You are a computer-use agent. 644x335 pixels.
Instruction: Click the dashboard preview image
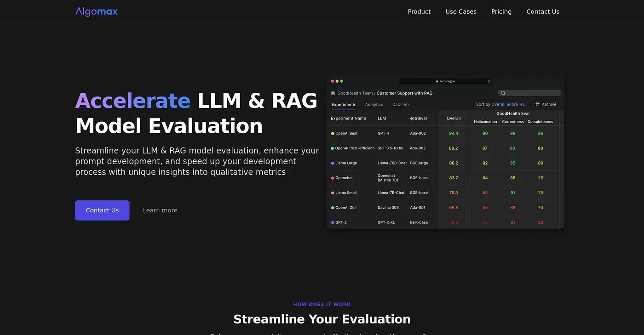(x=445, y=153)
